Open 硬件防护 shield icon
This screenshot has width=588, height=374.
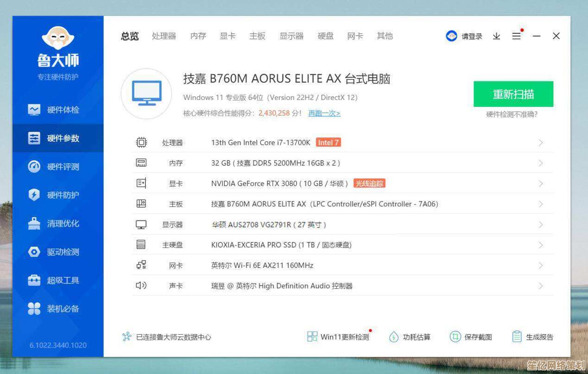[34, 195]
